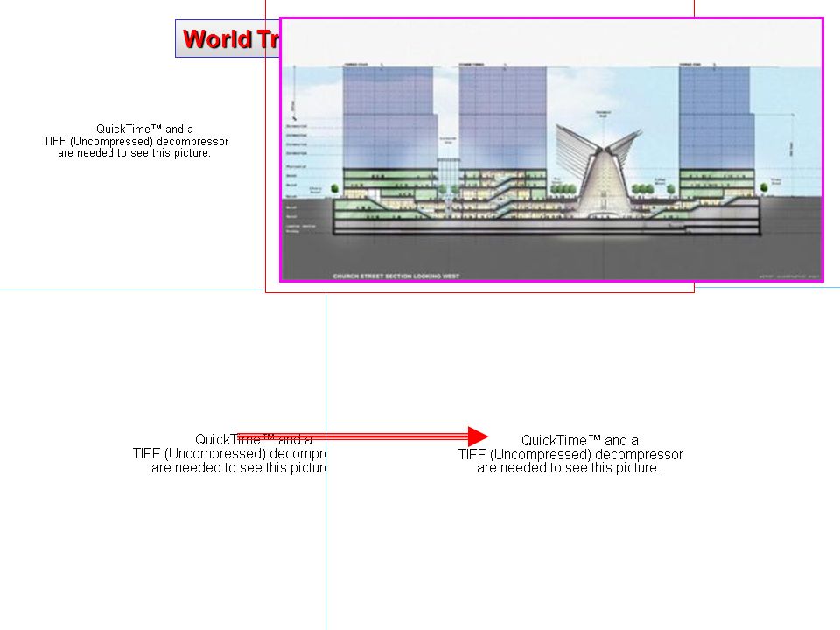Select the upper-left QuickTime placeholder picture
840x630 pixels.
click(136, 141)
